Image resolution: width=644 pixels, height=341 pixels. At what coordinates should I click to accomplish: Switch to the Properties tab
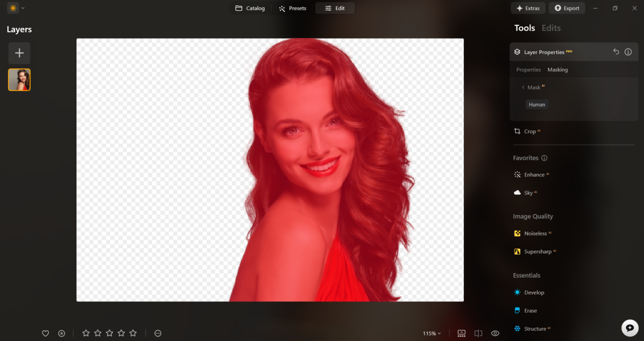[x=528, y=69]
